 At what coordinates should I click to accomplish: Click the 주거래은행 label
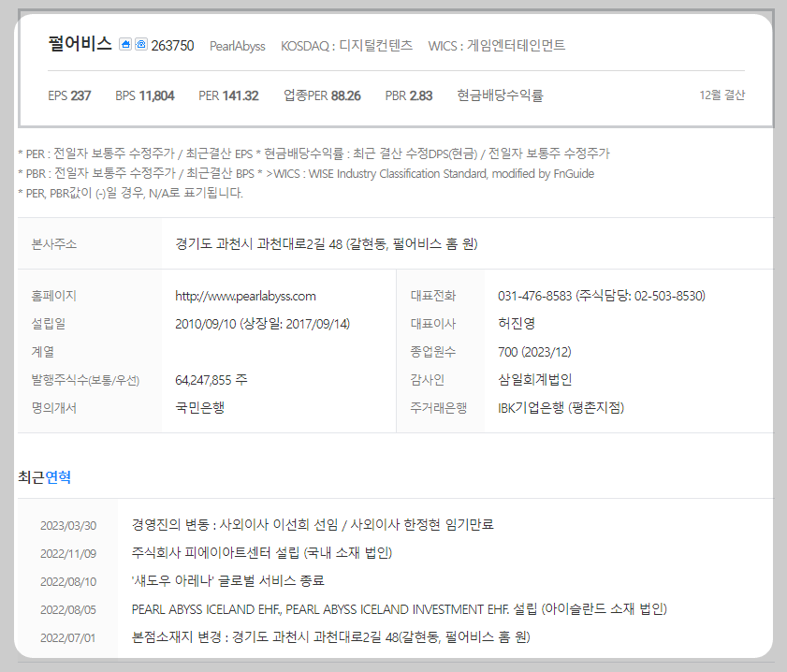pos(438,408)
